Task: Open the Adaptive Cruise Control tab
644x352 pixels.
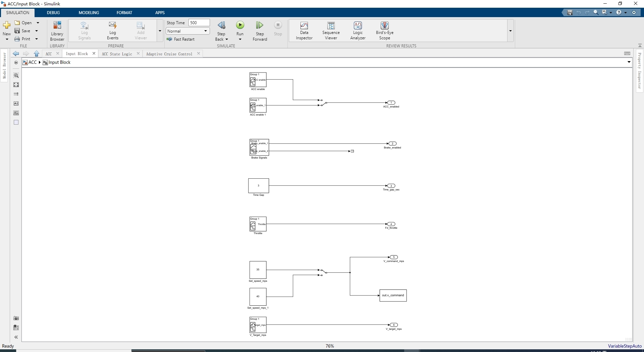Action: click(169, 54)
